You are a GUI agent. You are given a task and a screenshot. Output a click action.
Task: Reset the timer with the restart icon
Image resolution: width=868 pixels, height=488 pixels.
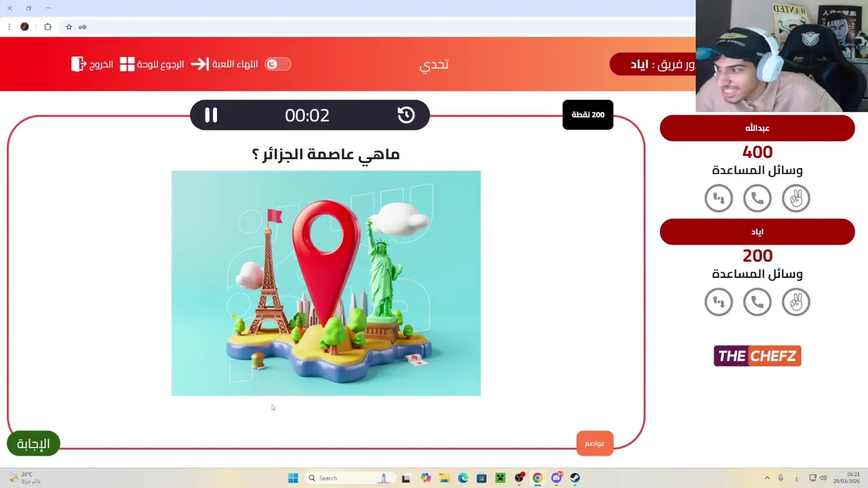click(406, 115)
